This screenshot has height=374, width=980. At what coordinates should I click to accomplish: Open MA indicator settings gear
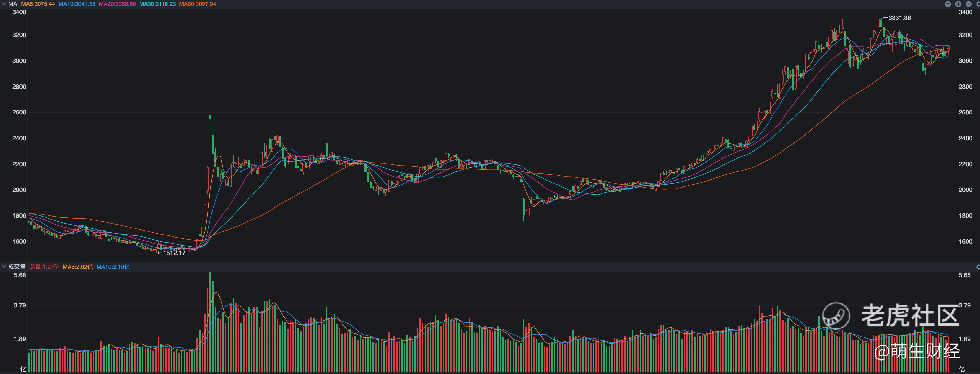tap(978, 4)
